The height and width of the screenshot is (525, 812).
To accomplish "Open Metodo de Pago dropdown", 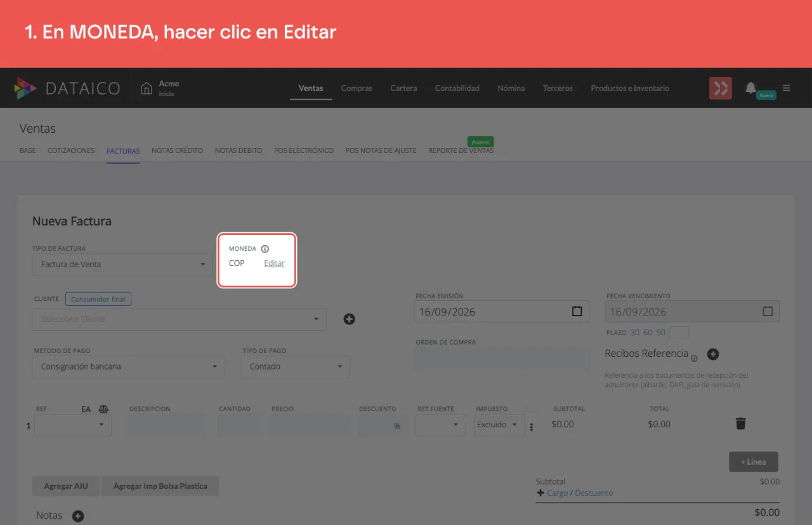I will [128, 366].
